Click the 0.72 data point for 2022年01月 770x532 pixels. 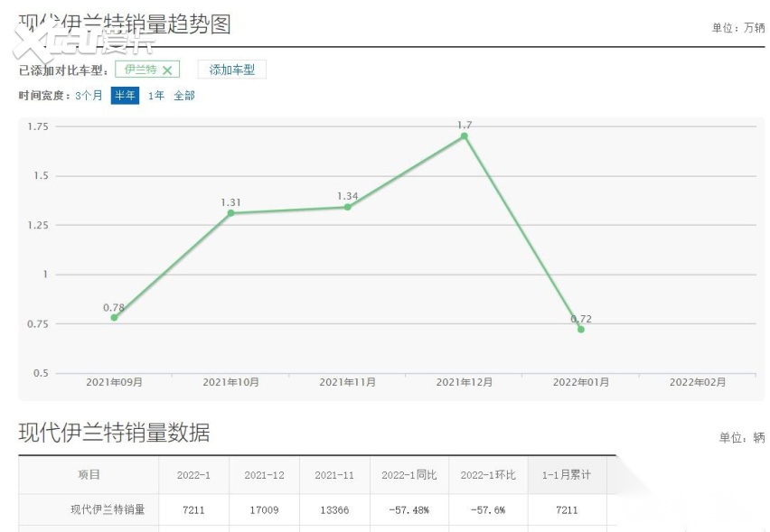pos(581,330)
